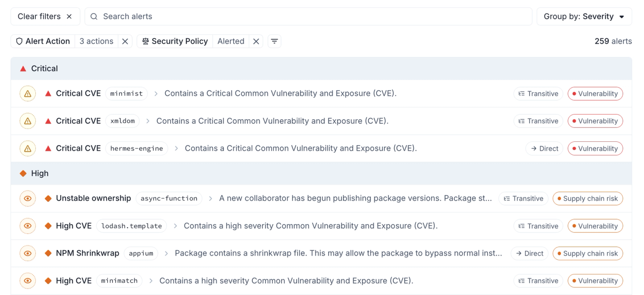Screen dimensions: 644x295
Task: Open High CVE title on minimatch row
Action: pyautogui.click(x=74, y=280)
